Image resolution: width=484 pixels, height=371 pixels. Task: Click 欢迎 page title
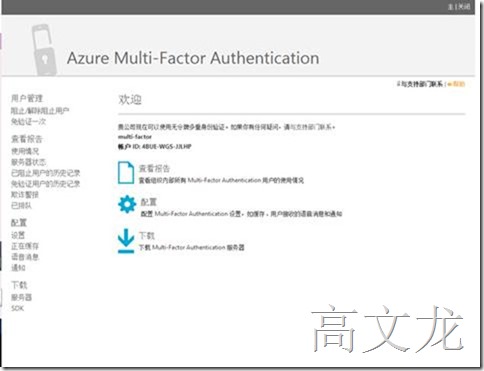[x=130, y=99]
